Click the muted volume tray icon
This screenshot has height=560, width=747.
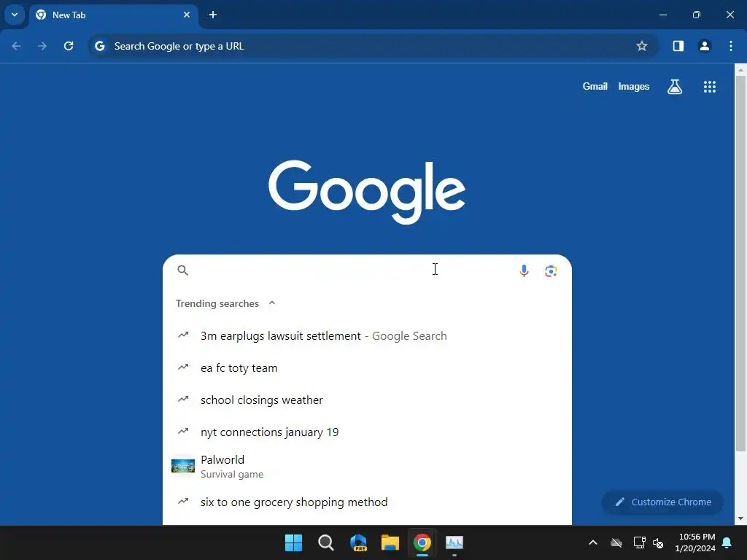(x=659, y=542)
